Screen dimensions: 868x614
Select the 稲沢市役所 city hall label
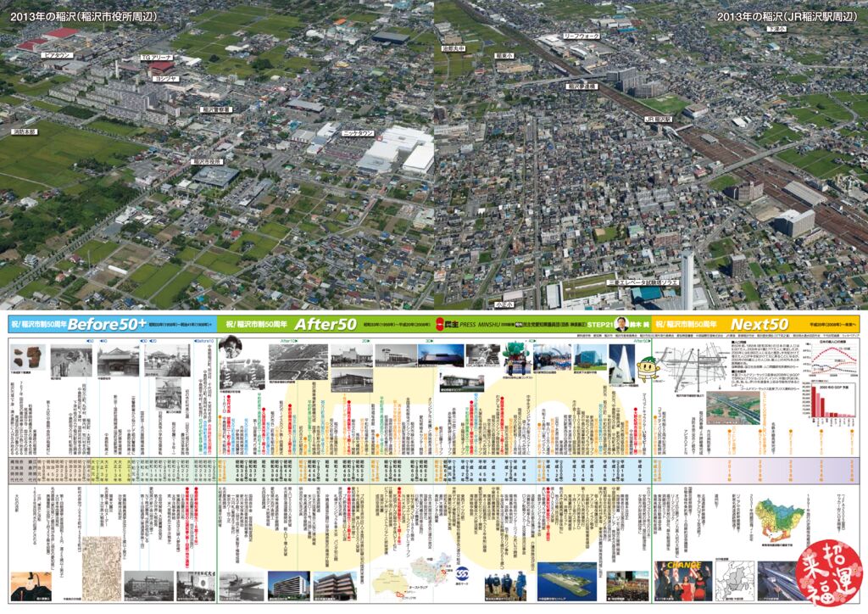[207, 160]
